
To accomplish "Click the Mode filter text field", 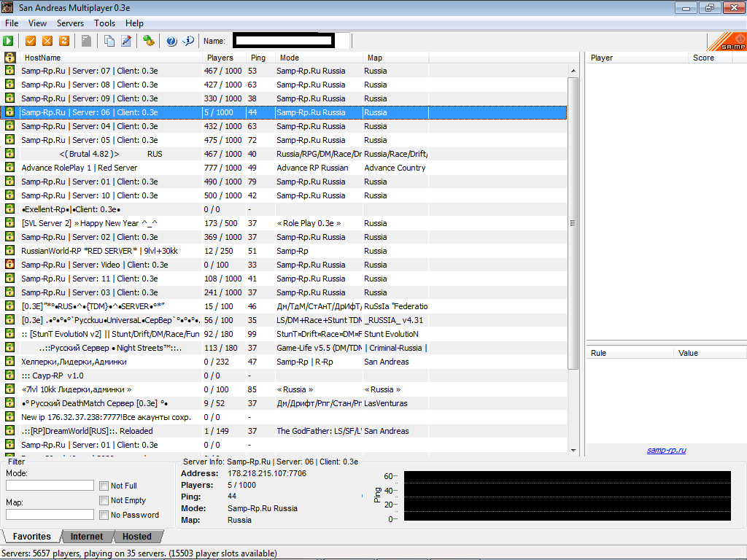I will click(x=50, y=486).
